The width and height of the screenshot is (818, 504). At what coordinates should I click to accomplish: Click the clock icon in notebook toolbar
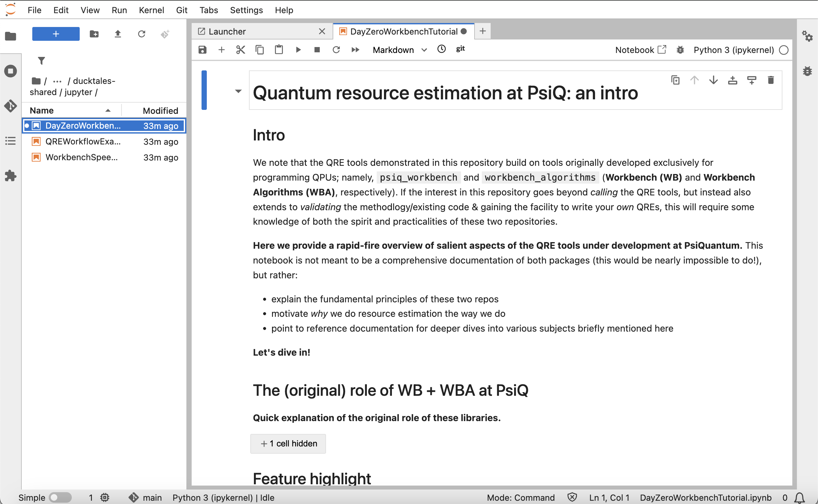point(441,49)
